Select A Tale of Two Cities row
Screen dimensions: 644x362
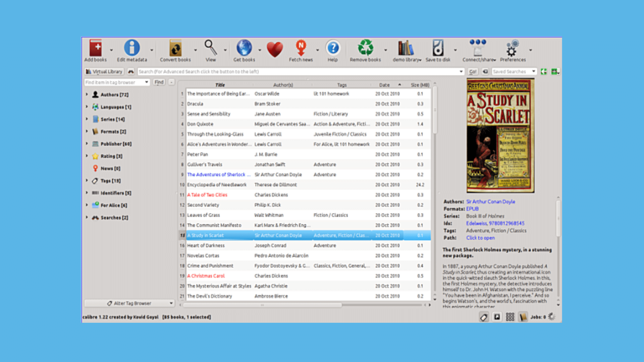[305, 195]
